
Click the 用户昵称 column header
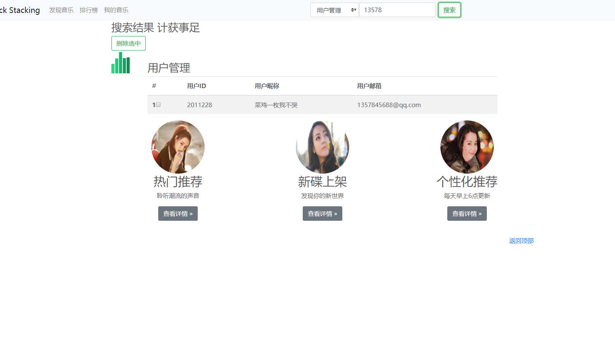click(x=267, y=86)
